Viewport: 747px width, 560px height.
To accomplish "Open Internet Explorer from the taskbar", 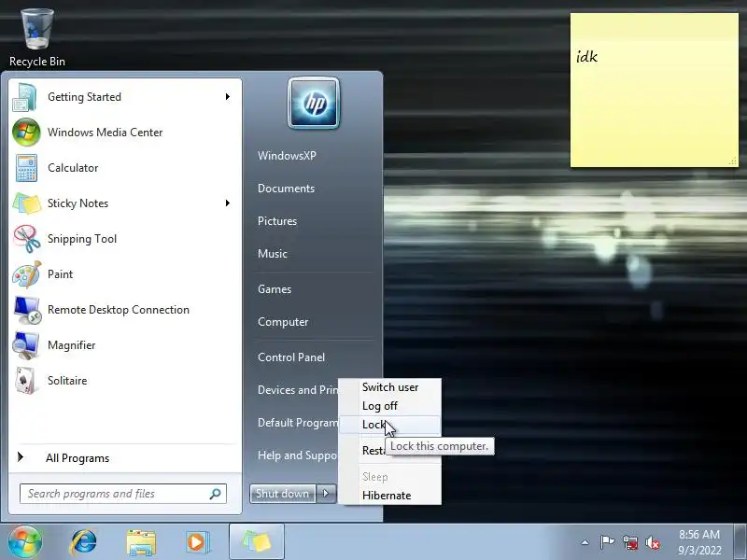I will [x=83, y=542].
